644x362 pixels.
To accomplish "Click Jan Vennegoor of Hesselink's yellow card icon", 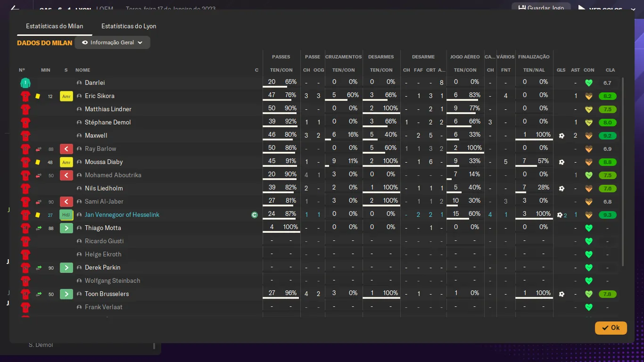I will [38, 215].
